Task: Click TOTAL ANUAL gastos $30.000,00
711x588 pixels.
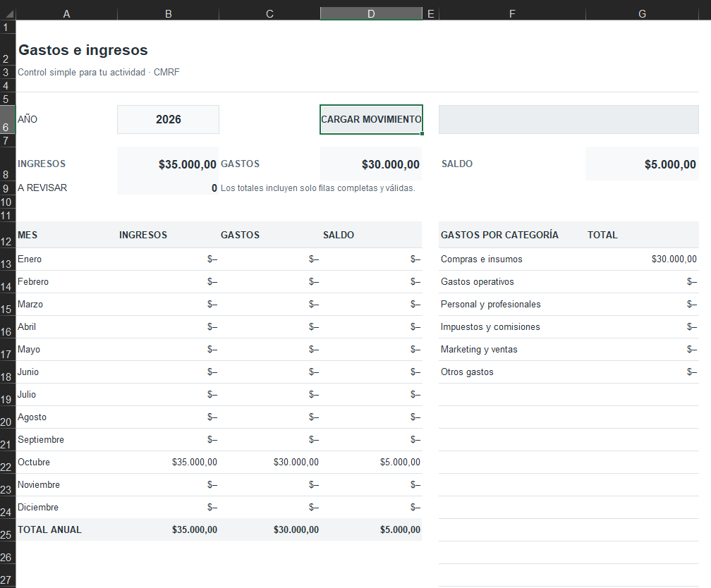Action: tap(296, 529)
